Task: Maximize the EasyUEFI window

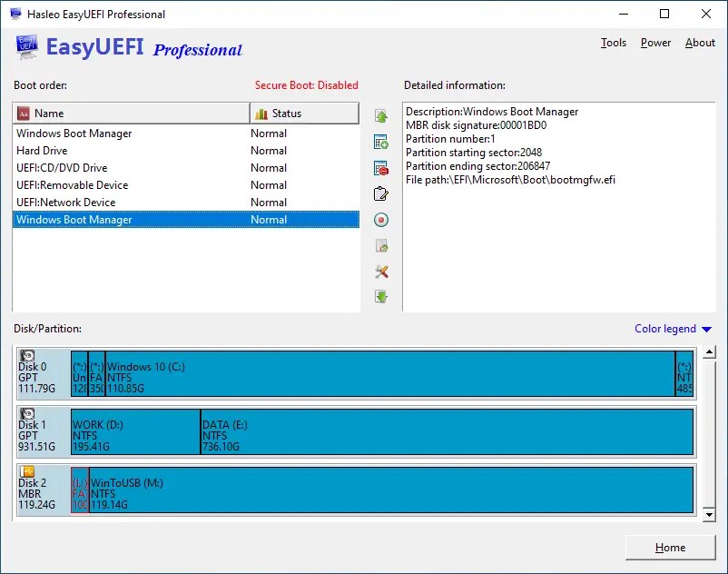Action: coord(664,14)
